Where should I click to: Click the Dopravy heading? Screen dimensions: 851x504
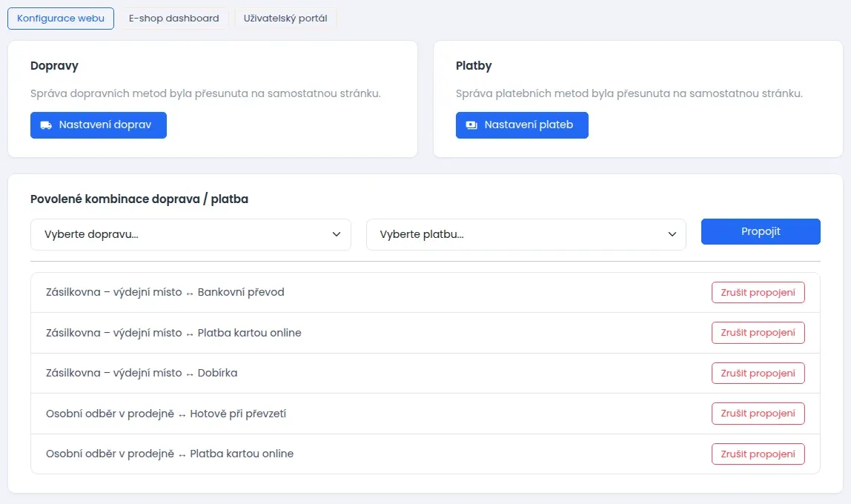(x=54, y=66)
